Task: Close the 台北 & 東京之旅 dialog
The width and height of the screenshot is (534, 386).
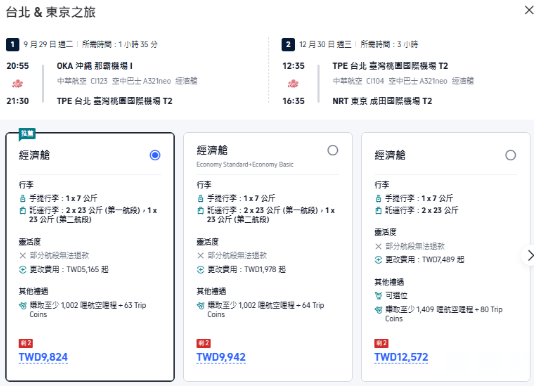Action: coord(529,10)
